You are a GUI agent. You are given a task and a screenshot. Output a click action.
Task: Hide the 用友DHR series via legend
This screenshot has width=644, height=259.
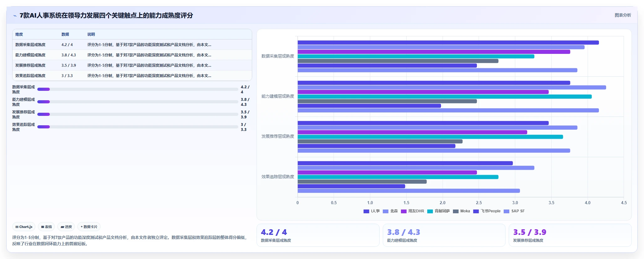(413, 211)
